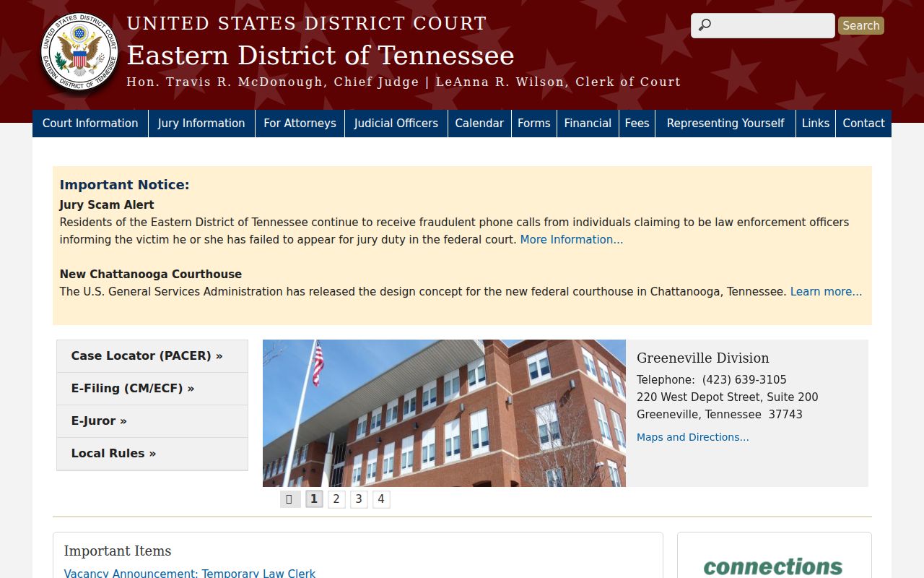This screenshot has width=924, height=578.
Task: Open the Court Information menu
Action: click(90, 124)
